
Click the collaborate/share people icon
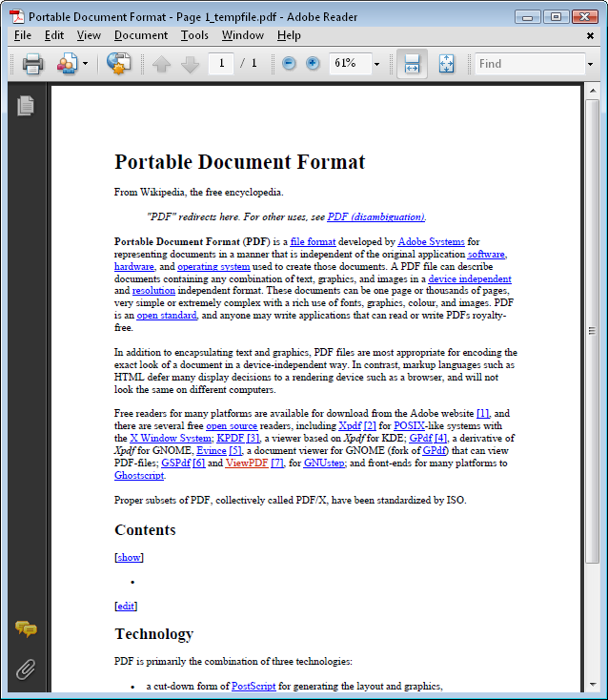67,64
